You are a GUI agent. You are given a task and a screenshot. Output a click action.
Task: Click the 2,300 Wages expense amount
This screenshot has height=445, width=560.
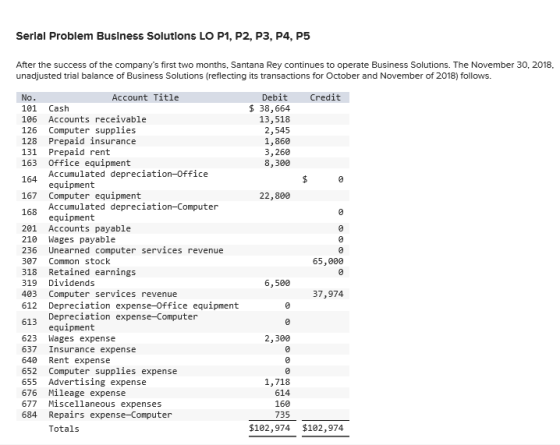point(277,338)
